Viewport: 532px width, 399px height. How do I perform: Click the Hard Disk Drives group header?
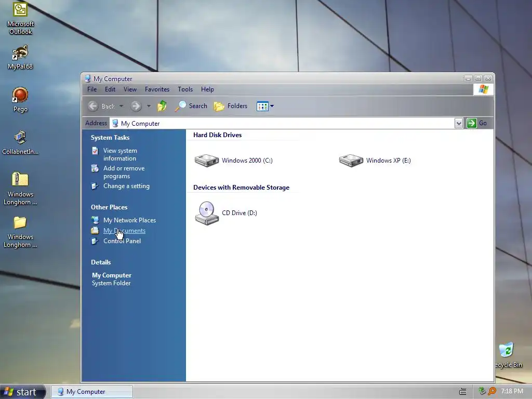(218, 135)
